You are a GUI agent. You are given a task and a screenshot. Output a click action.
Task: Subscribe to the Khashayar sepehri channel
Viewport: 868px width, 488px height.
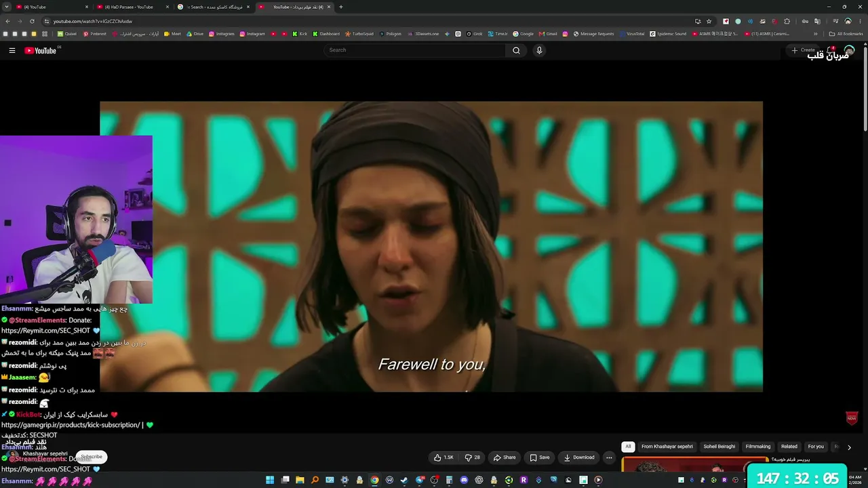[x=92, y=457]
